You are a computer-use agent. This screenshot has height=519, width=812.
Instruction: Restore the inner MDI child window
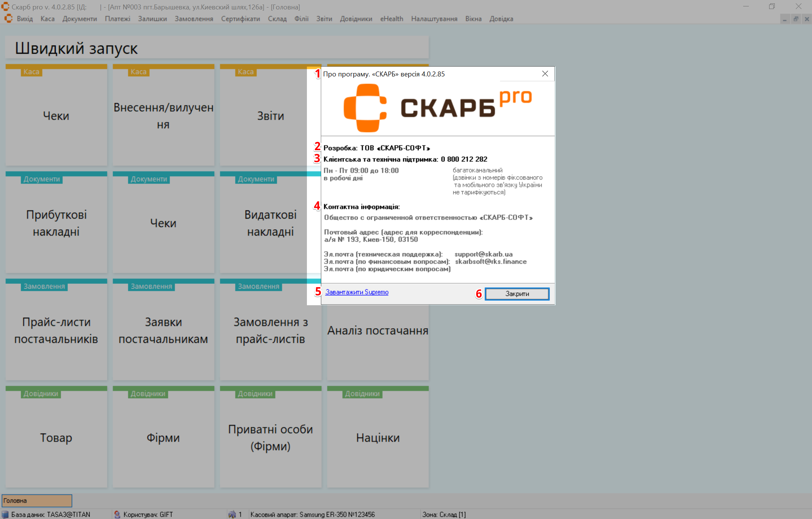point(796,19)
